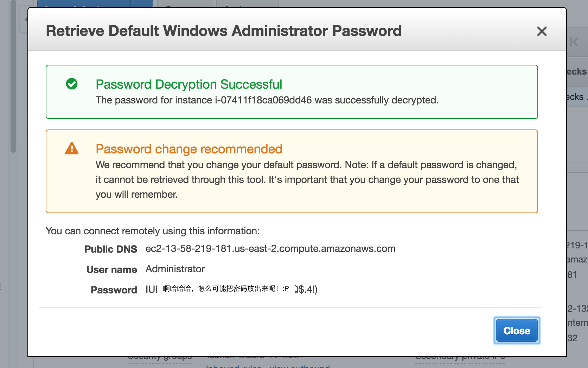Click the left vertical scrollbar handle
This screenshot has height=368, width=588.
(x=13, y=76)
